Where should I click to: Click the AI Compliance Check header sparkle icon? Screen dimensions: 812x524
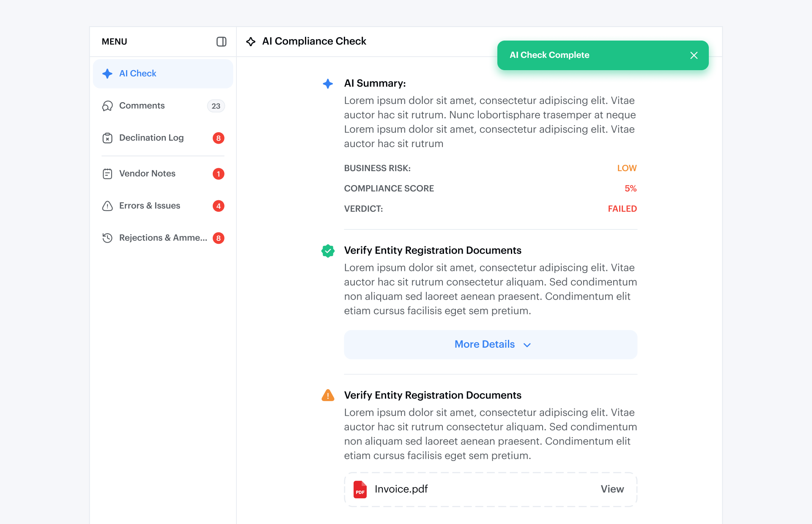point(251,41)
